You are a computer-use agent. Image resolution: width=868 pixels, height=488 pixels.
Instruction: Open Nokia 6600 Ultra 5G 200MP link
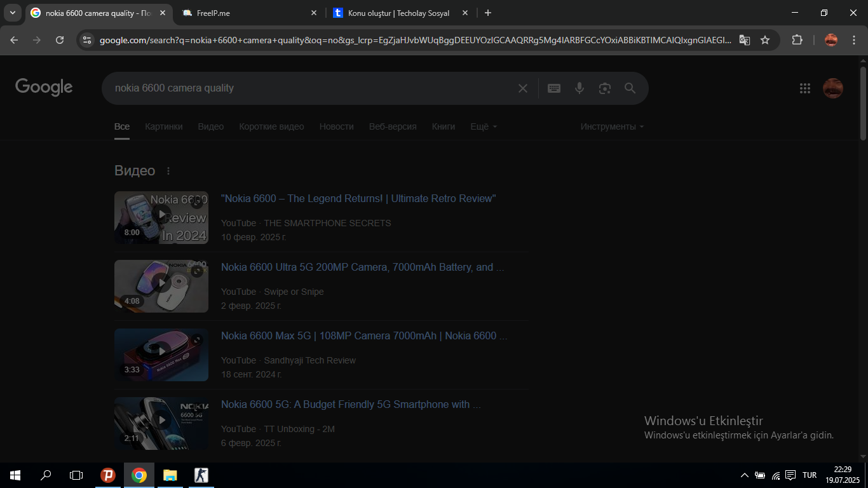pyautogui.click(x=363, y=268)
